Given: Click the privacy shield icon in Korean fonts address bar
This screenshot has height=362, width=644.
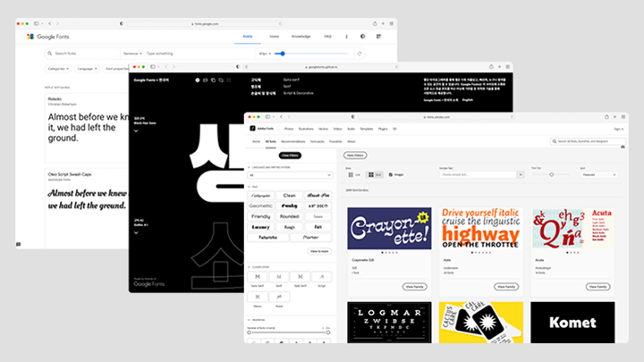Looking at the screenshot, I should pyautogui.click(x=238, y=66).
